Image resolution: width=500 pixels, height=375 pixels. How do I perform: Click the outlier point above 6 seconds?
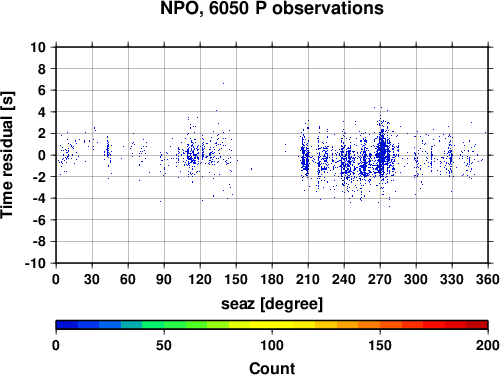point(223,84)
